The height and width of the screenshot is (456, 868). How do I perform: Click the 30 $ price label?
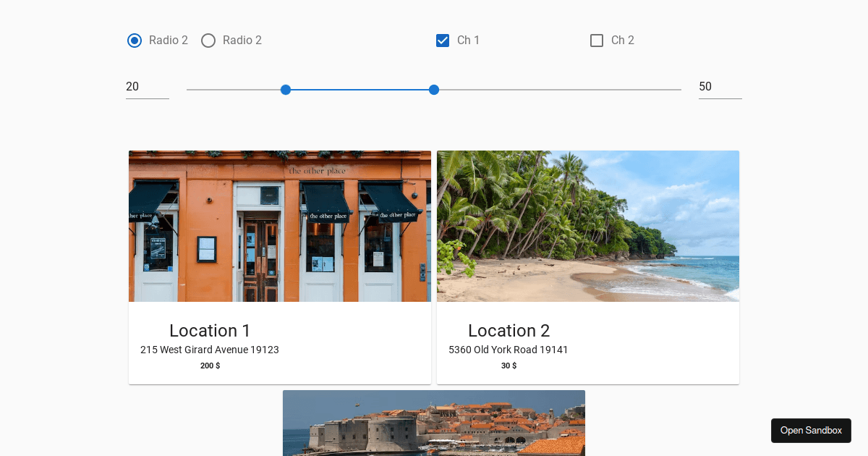[509, 366]
